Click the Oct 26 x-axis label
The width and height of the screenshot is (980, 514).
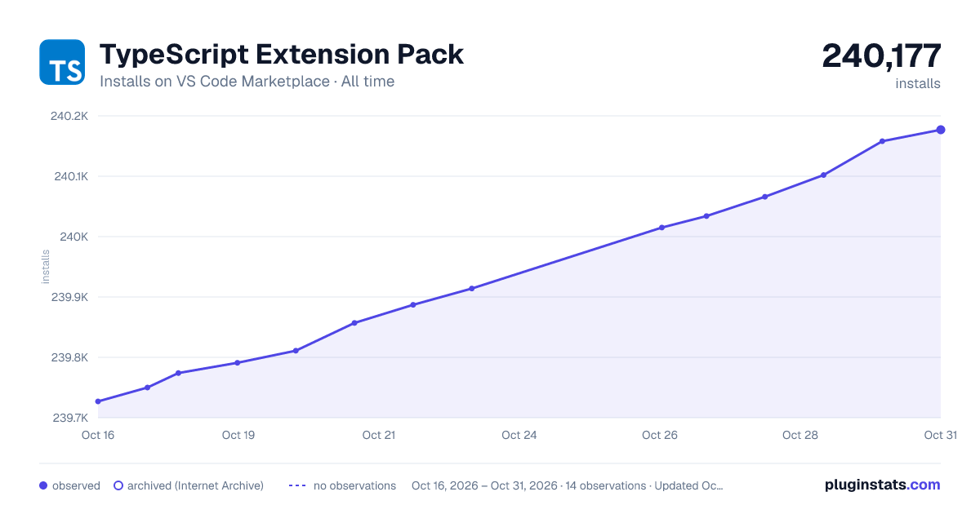[x=660, y=435]
